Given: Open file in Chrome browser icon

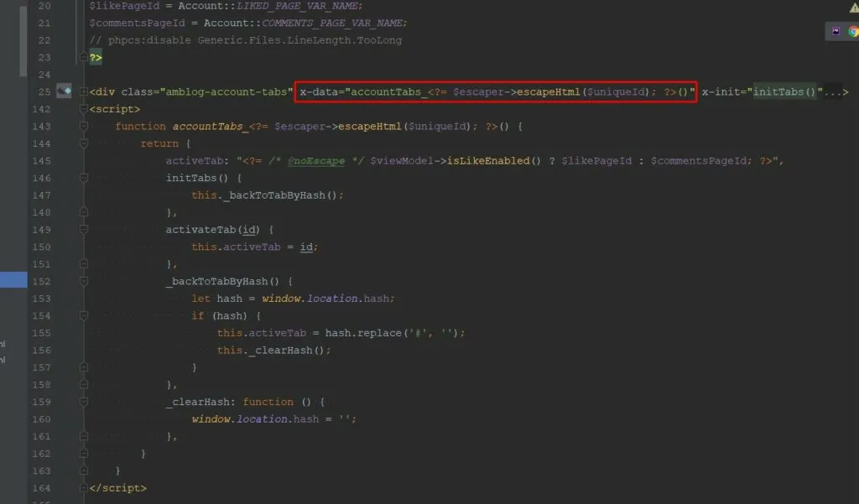Looking at the screenshot, I should click(x=853, y=32).
